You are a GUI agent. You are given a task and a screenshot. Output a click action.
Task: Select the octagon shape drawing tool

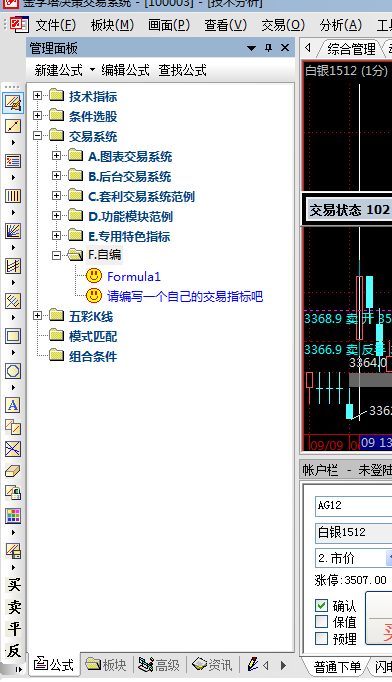pyautogui.click(x=13, y=371)
